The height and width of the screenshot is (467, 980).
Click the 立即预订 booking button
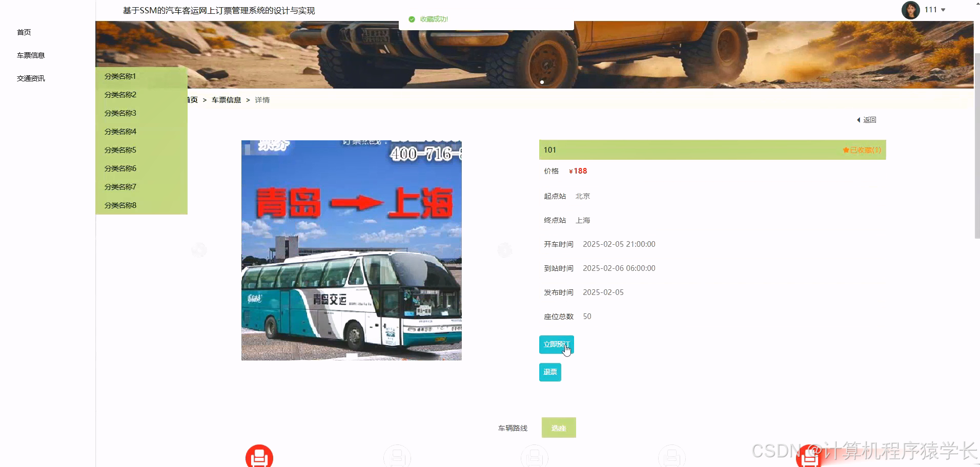pyautogui.click(x=556, y=344)
